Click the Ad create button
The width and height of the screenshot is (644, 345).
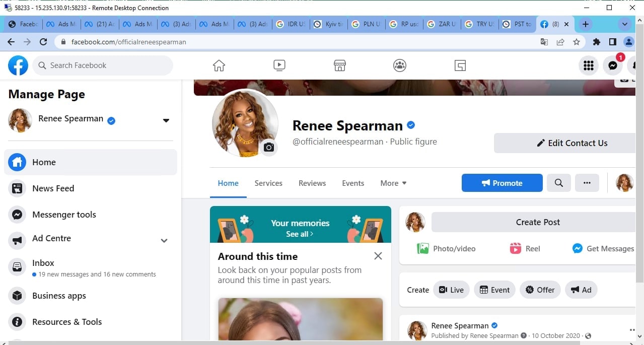click(581, 290)
